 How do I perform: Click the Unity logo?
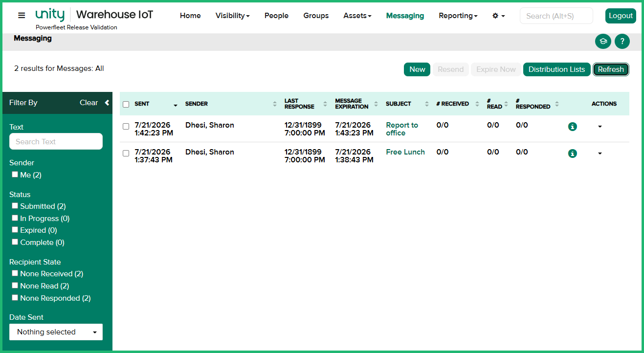tap(50, 15)
